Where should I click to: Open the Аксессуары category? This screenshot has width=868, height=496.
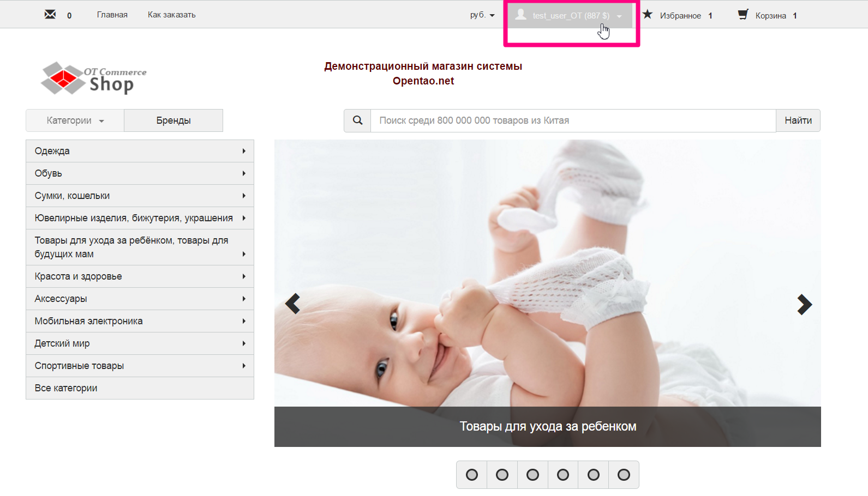140,299
